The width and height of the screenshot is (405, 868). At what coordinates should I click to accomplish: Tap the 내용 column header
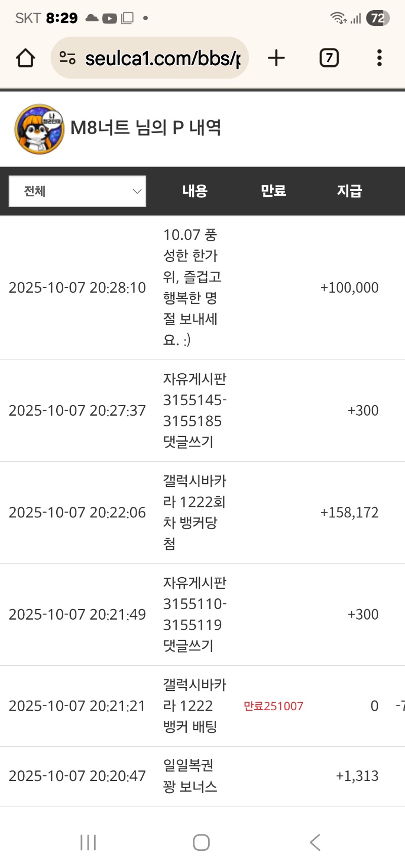[x=195, y=191]
